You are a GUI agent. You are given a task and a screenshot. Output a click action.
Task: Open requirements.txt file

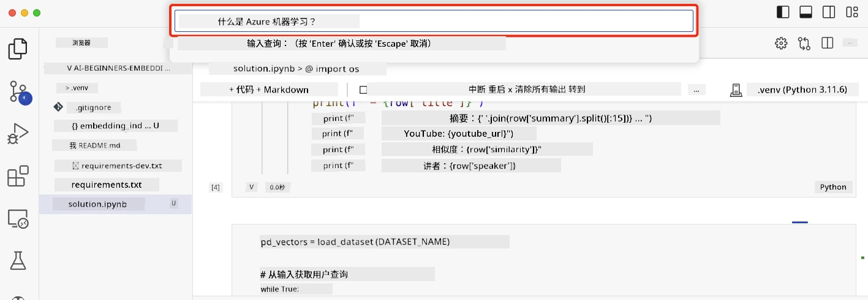tap(107, 185)
